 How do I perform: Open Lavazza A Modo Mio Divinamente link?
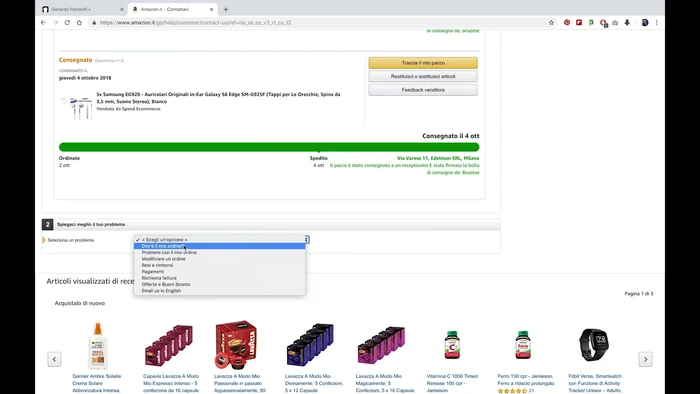tap(314, 383)
